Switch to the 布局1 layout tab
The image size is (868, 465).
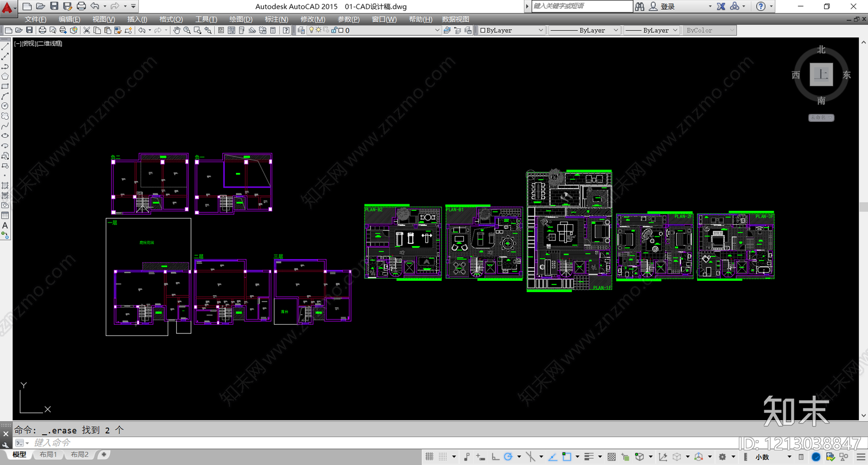(x=48, y=455)
